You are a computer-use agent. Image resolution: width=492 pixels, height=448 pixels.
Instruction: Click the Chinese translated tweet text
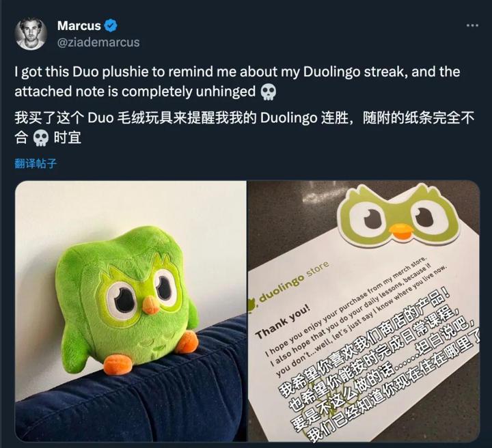point(245,128)
